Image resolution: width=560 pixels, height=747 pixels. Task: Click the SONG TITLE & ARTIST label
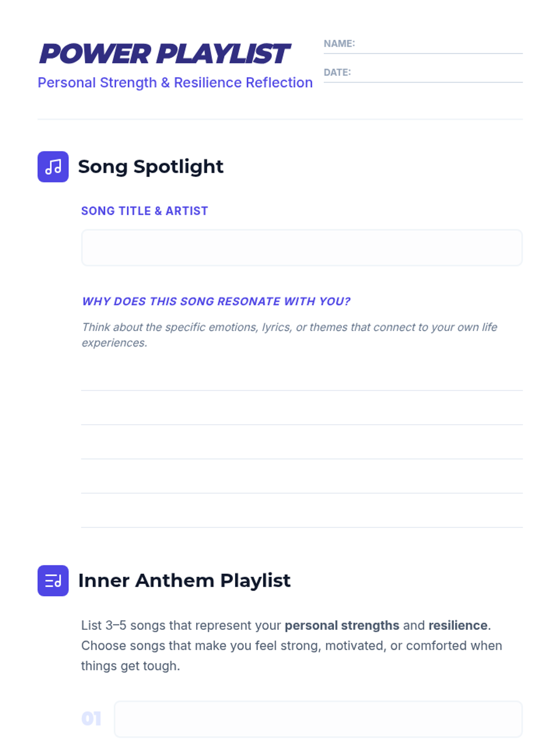[145, 211]
